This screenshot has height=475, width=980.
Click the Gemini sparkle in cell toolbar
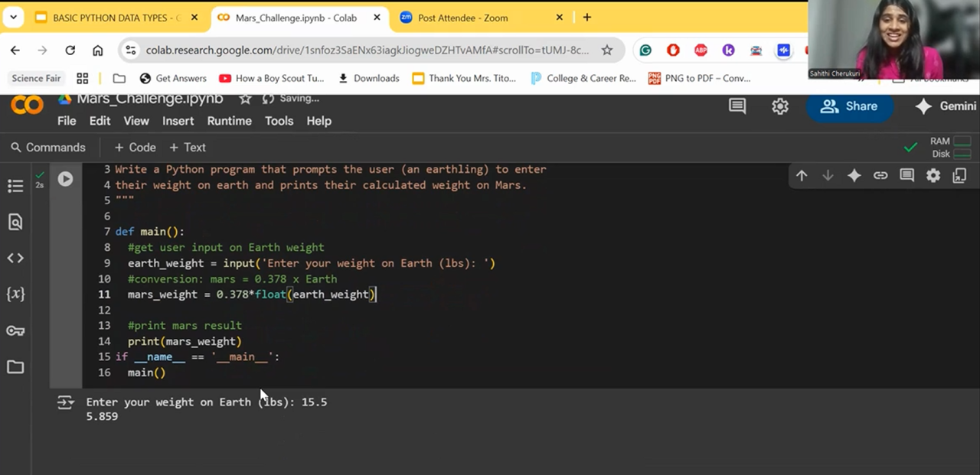854,176
